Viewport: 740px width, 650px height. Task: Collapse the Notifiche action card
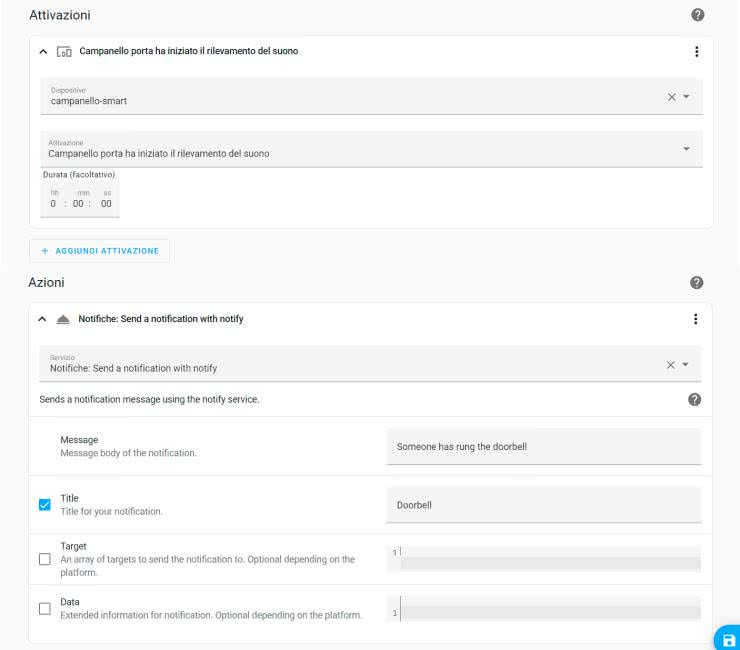click(42, 319)
